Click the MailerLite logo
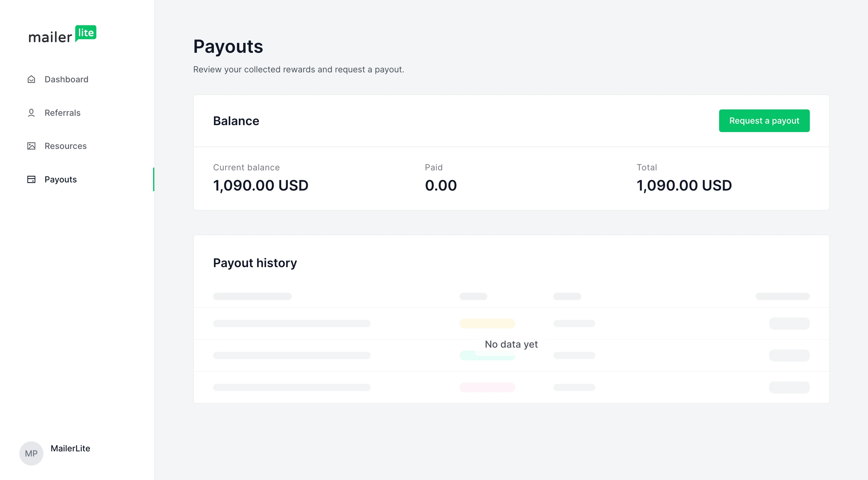 coord(62,34)
